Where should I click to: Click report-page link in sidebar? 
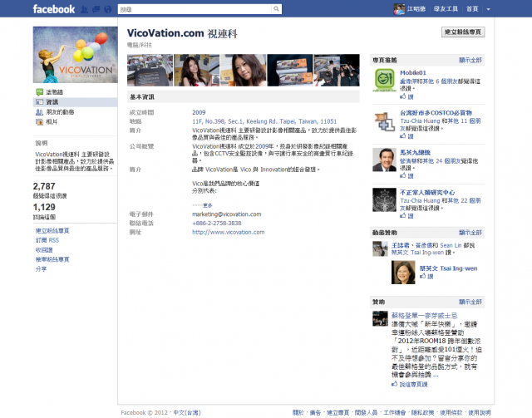52,259
